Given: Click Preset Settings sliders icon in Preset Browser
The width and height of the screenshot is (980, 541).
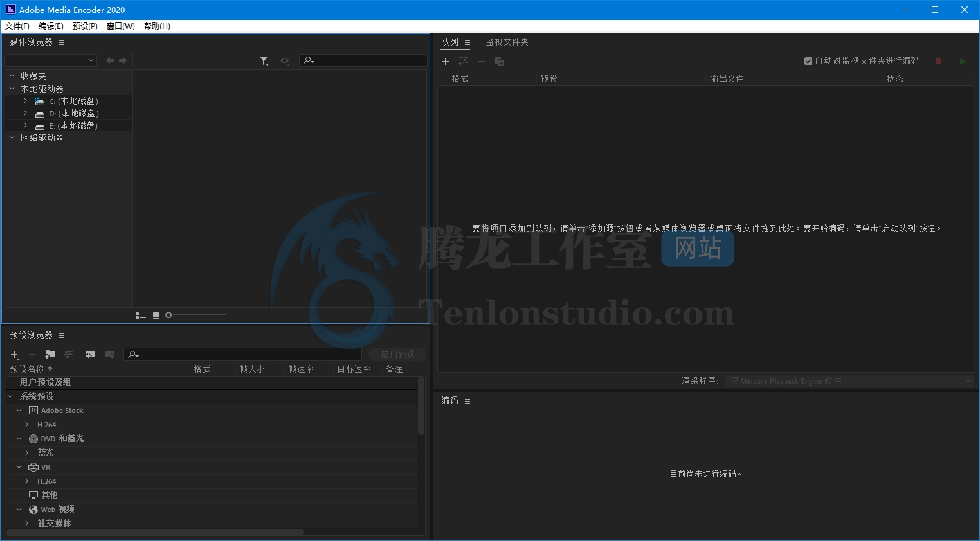Looking at the screenshot, I should click(x=68, y=355).
